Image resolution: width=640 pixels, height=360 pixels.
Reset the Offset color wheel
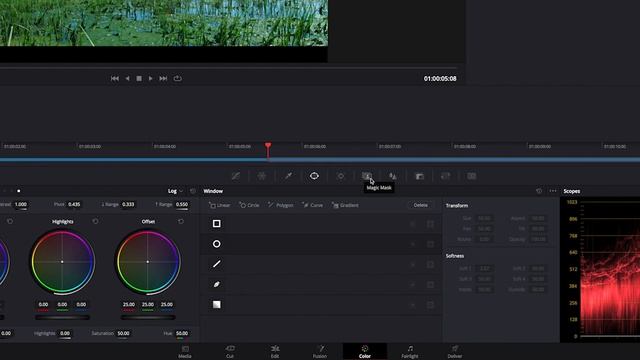click(x=181, y=221)
